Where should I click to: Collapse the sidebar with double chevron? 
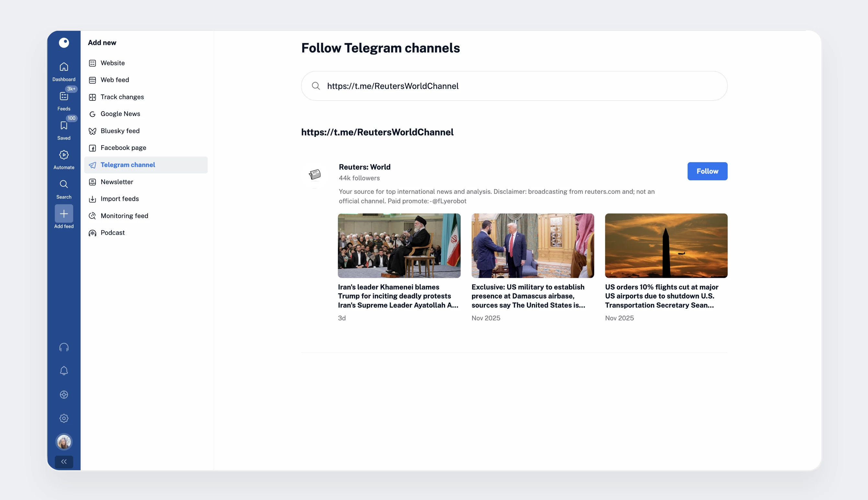(x=64, y=461)
